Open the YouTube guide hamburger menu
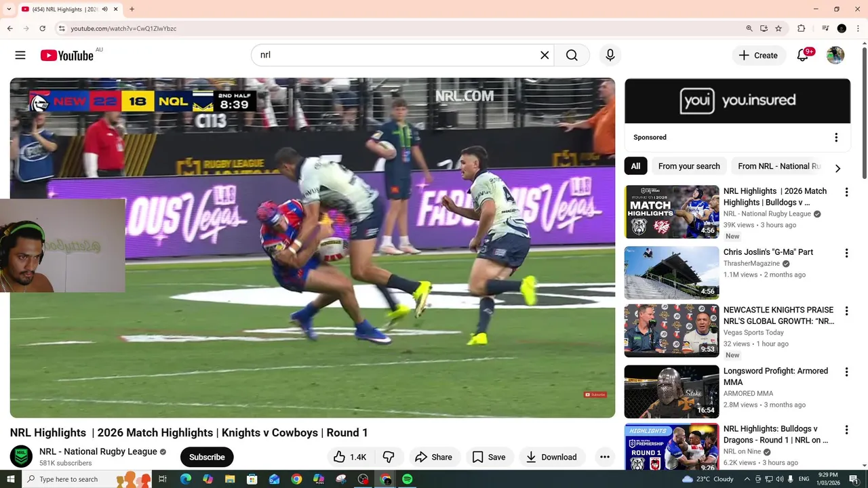 coord(20,56)
